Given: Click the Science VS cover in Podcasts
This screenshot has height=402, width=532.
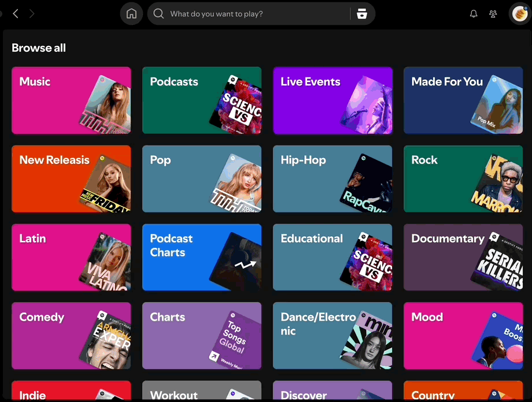Looking at the screenshot, I should (238, 106).
